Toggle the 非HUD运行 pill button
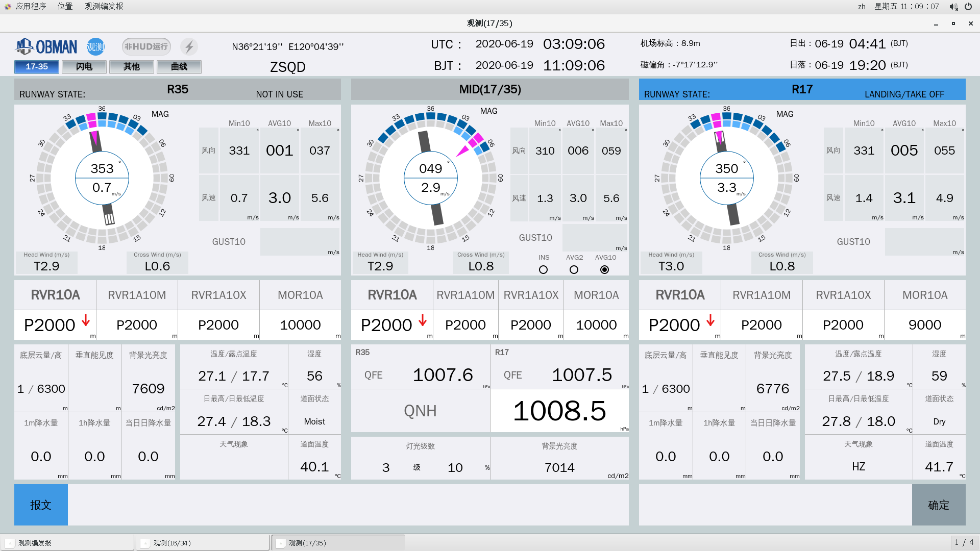The image size is (980, 551). pos(146,47)
